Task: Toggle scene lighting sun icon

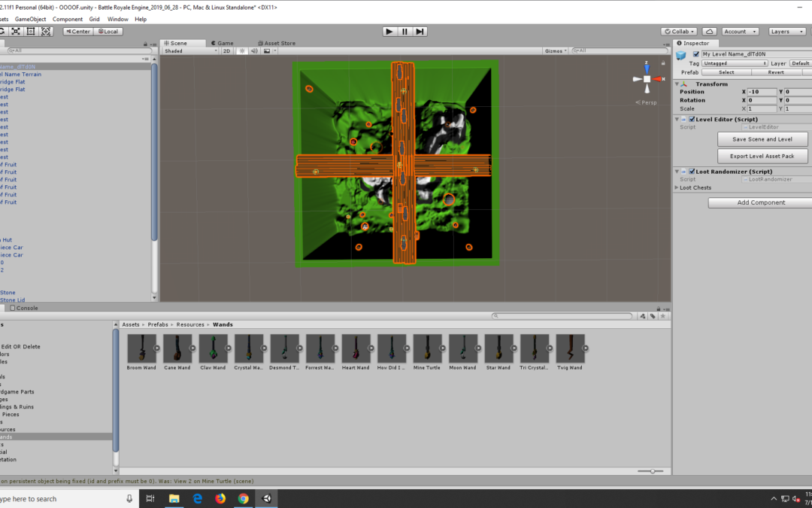Action: coord(241,51)
